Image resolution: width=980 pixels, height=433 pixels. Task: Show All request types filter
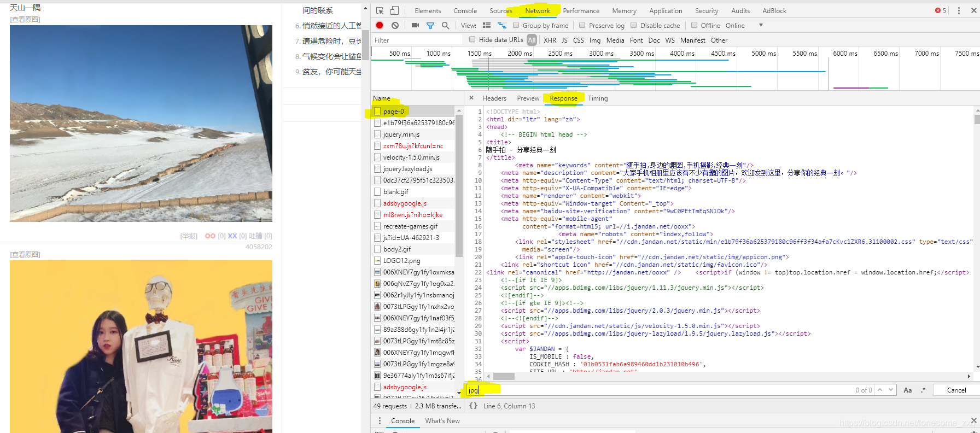pos(532,40)
